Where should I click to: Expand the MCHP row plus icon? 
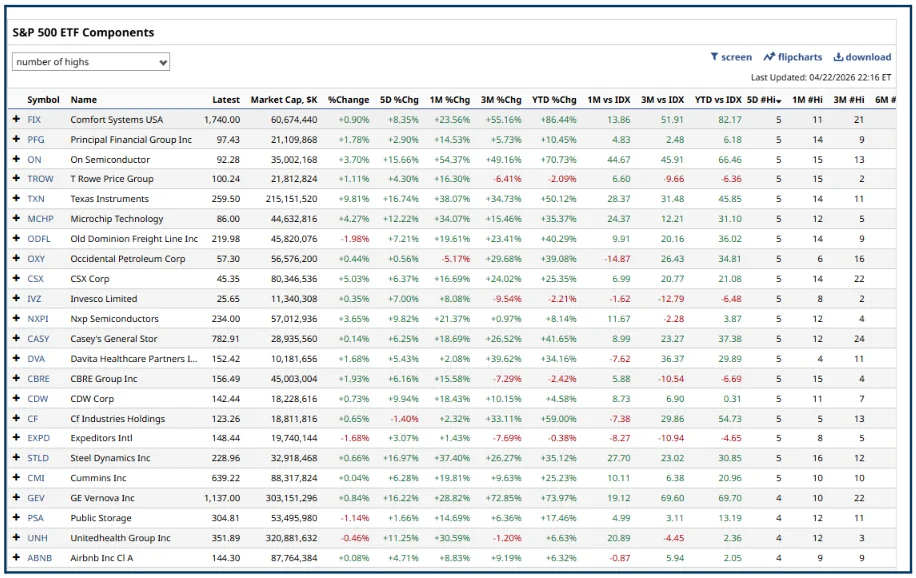16,219
